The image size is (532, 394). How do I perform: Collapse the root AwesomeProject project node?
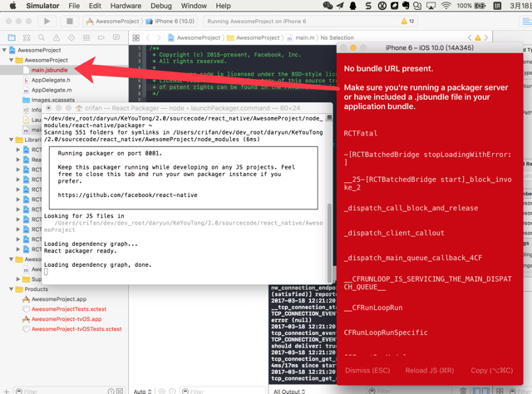[x=4, y=50]
